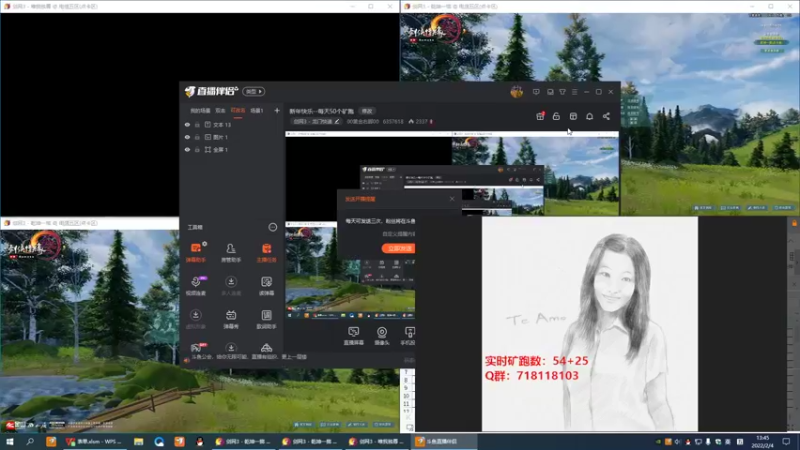Image resolution: width=800 pixels, height=450 pixels.
Task: Add 手机投屏 phone mirroring source
Action: coord(409,336)
